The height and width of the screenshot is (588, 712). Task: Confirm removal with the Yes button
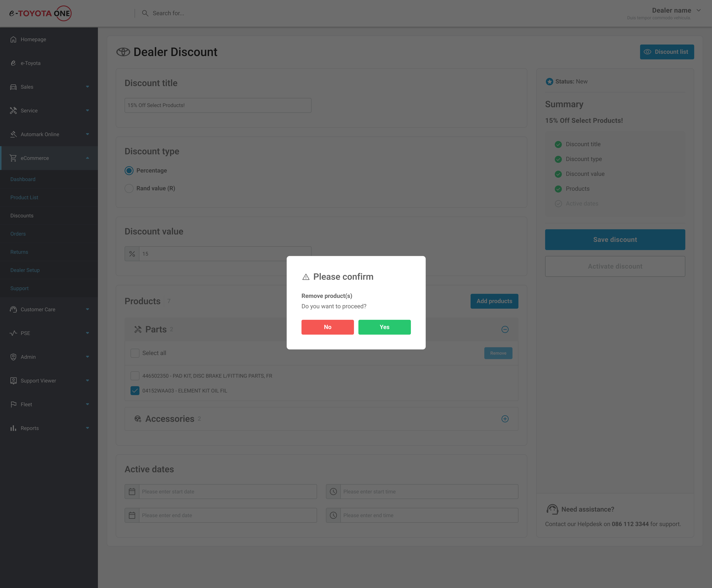point(384,327)
